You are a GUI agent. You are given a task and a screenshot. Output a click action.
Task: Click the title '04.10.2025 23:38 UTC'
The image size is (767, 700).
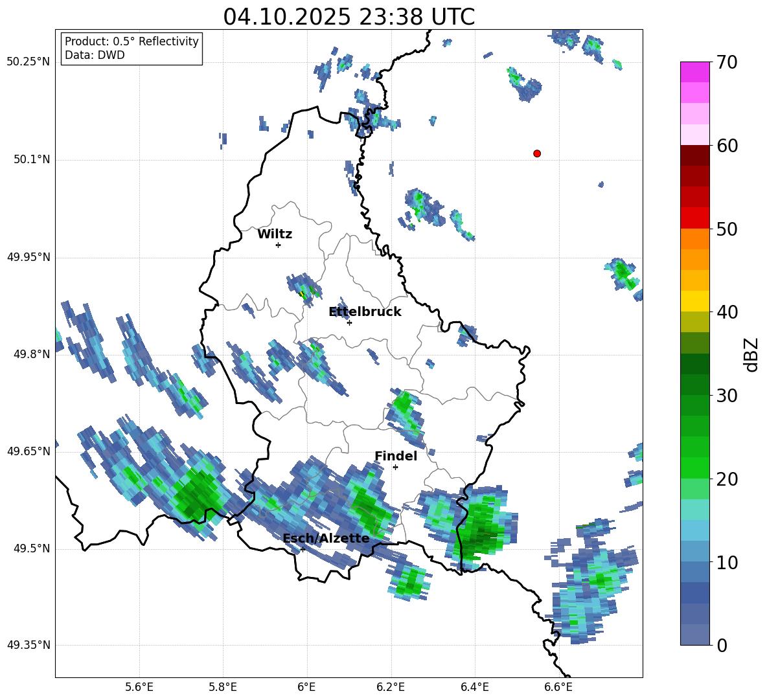(x=349, y=17)
